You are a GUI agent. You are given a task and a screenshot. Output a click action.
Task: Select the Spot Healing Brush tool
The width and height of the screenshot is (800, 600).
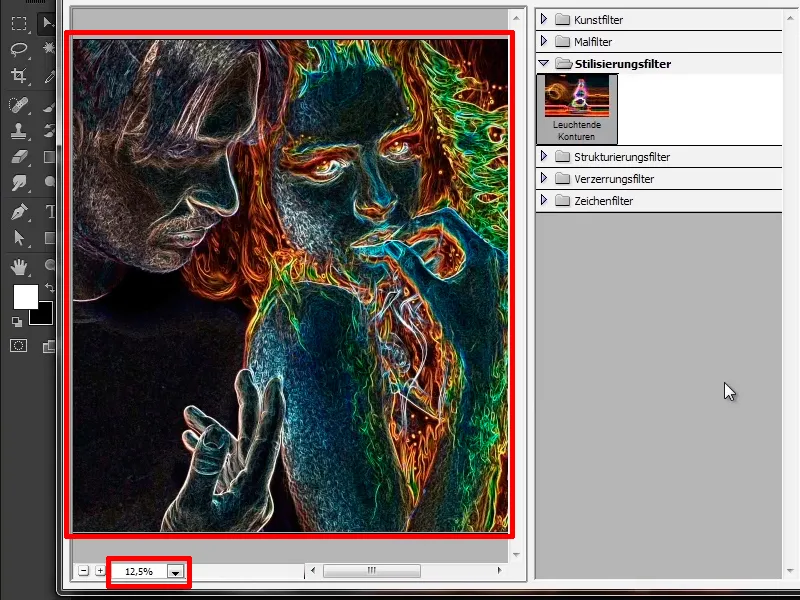click(x=19, y=105)
